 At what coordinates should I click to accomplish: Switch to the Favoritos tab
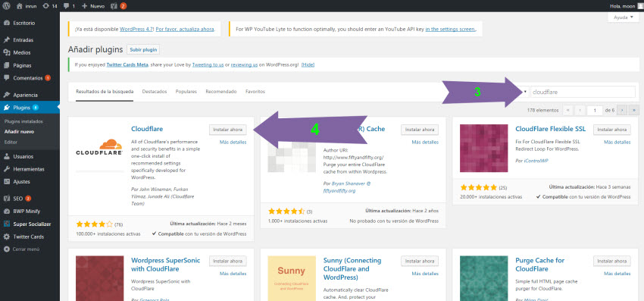pos(255,92)
